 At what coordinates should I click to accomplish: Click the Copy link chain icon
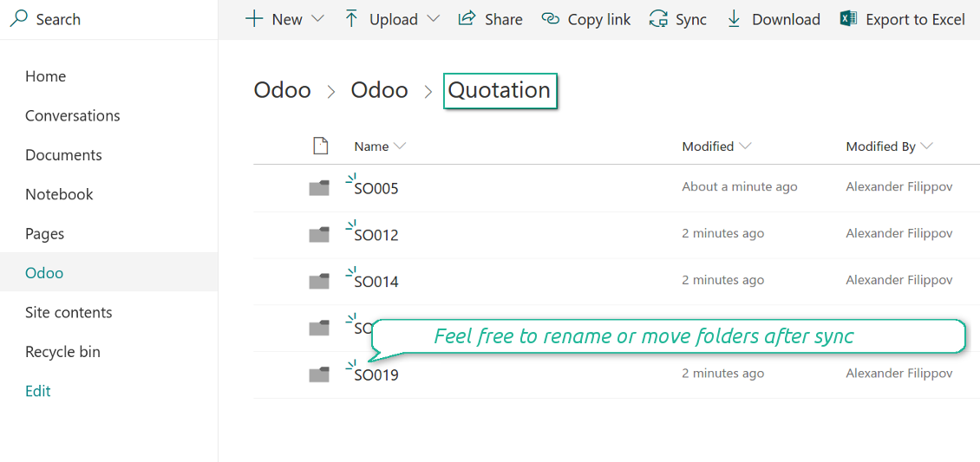point(551,18)
